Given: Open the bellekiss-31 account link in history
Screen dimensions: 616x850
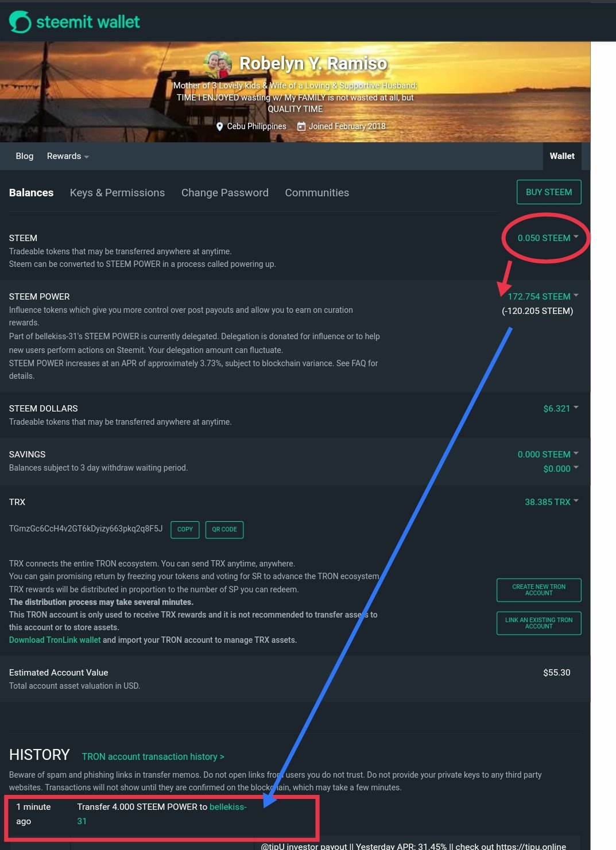Looking at the screenshot, I should point(162,814).
